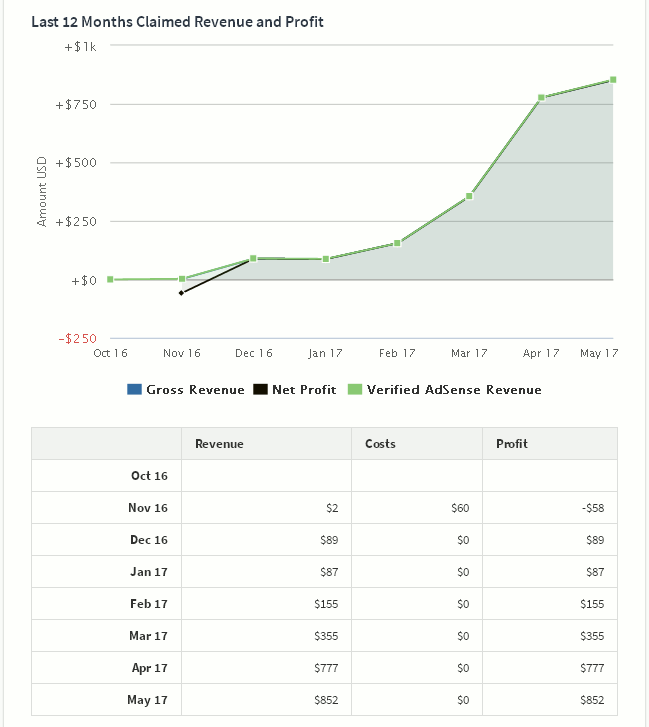Toggle the Gross Revenue series label

[195, 390]
